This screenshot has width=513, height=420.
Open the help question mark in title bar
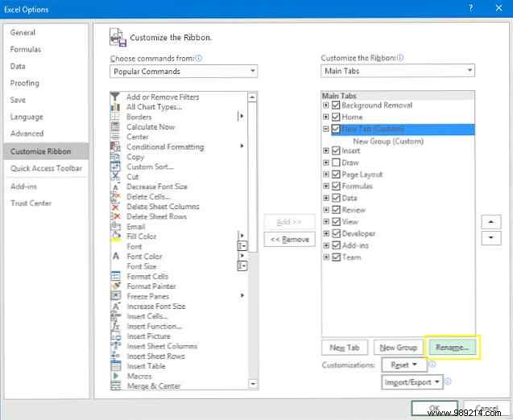tap(471, 8)
